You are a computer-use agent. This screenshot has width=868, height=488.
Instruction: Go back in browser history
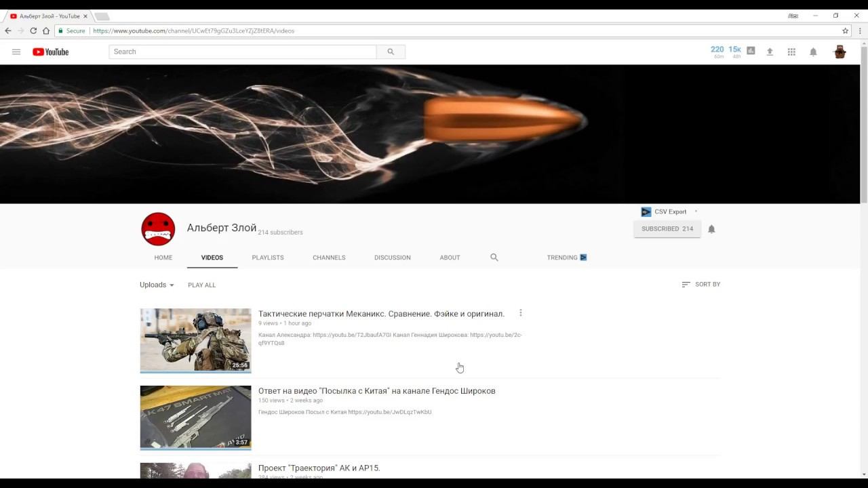coord(8,30)
